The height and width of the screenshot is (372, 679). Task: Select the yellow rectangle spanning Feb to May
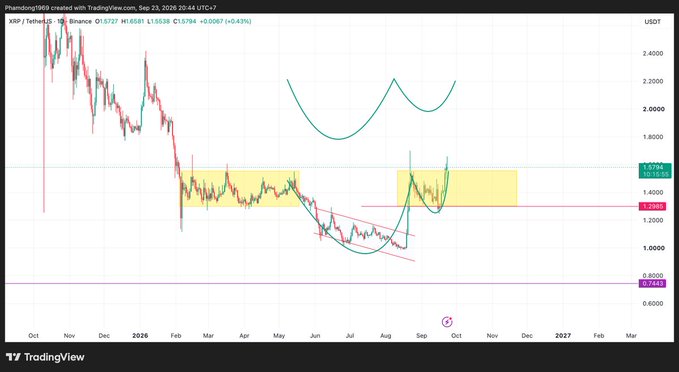coord(240,188)
